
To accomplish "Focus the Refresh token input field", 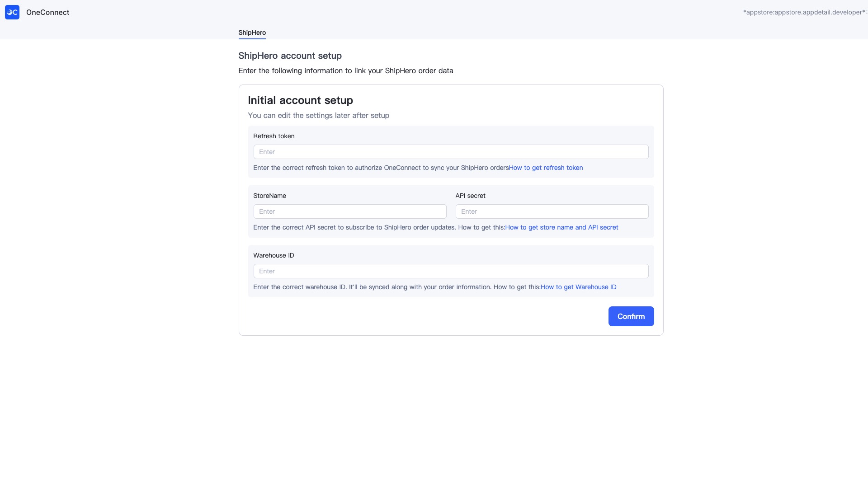I will coord(451,152).
